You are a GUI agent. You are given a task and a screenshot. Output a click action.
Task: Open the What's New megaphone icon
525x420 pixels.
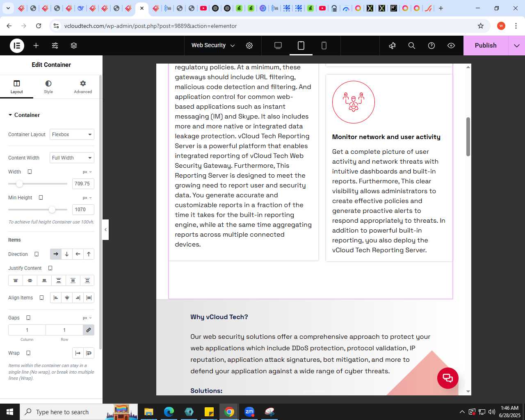point(392,46)
